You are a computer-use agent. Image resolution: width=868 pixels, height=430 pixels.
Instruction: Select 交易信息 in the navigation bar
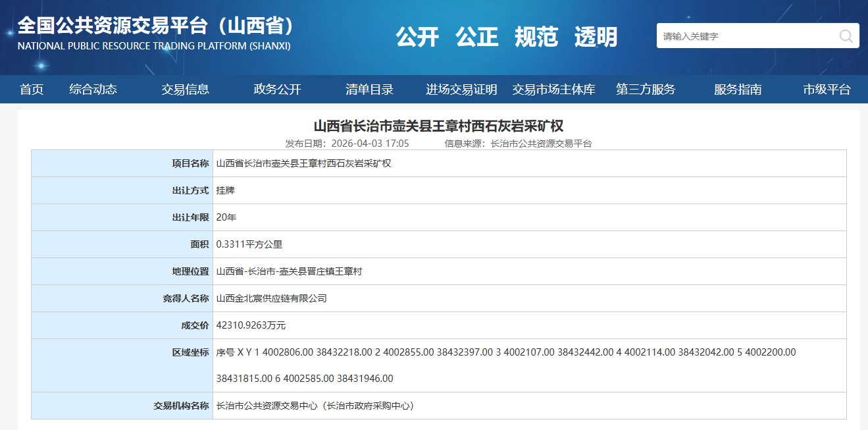click(185, 90)
